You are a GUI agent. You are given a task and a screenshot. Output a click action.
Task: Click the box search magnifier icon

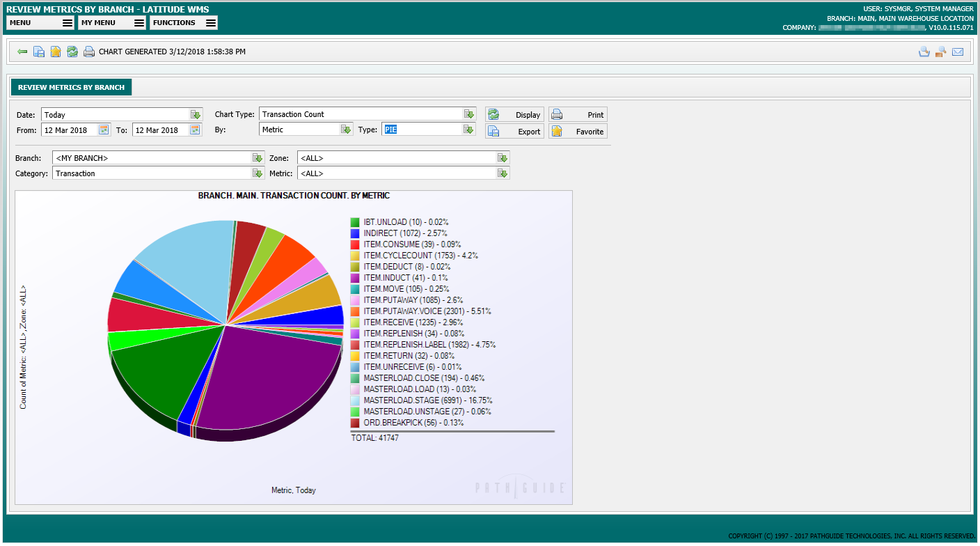pos(941,52)
